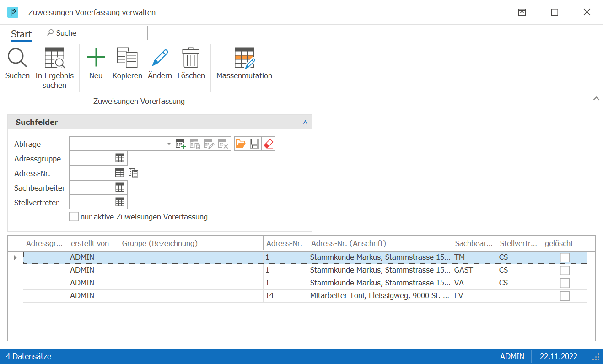Click In Ergebnis suchen icon

click(x=54, y=58)
